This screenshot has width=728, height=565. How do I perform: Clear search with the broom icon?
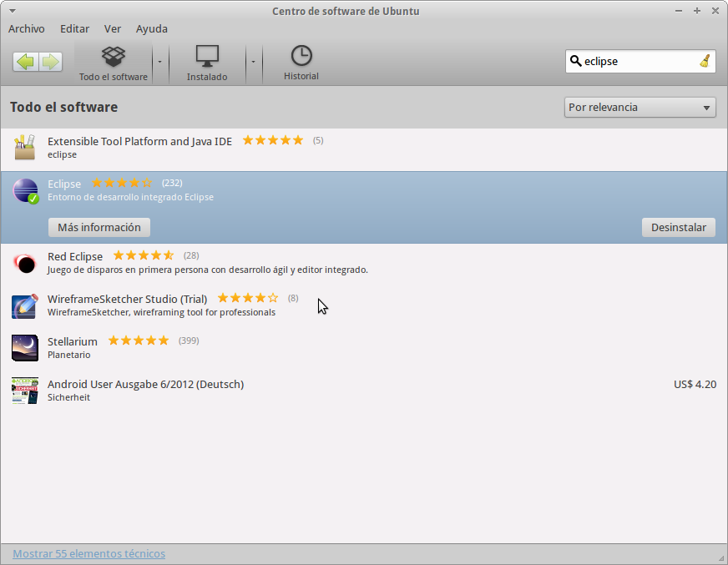tap(705, 61)
